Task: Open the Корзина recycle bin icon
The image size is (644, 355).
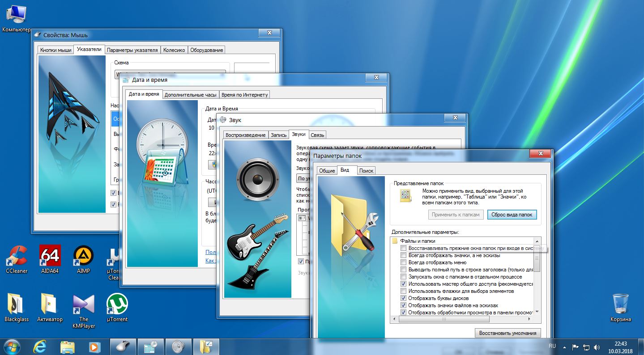Action: coord(620,304)
